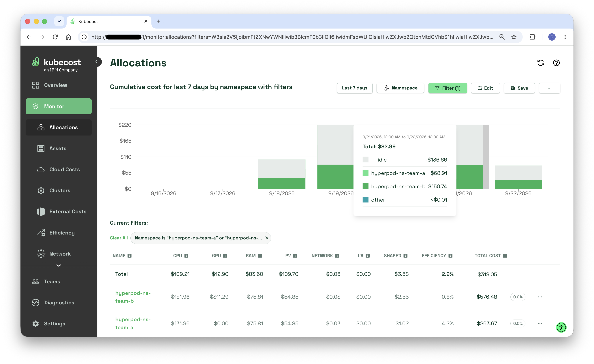
Task: Open the help question mark icon
Action: (556, 63)
